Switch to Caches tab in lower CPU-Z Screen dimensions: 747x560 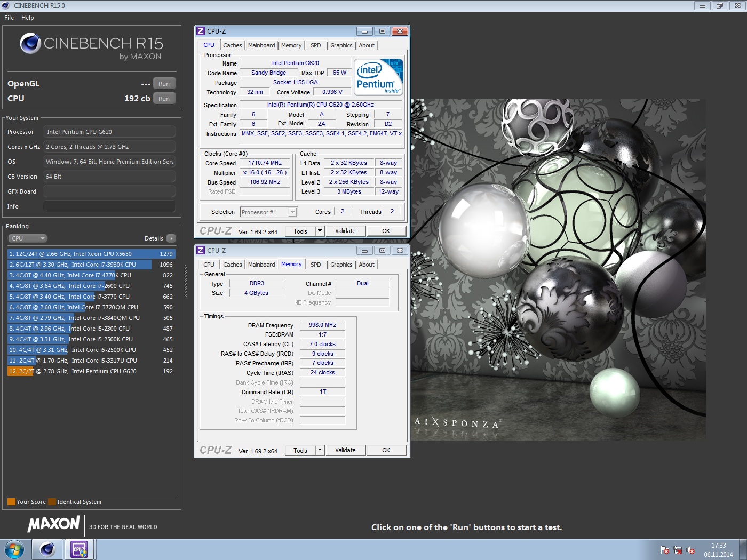tap(233, 265)
